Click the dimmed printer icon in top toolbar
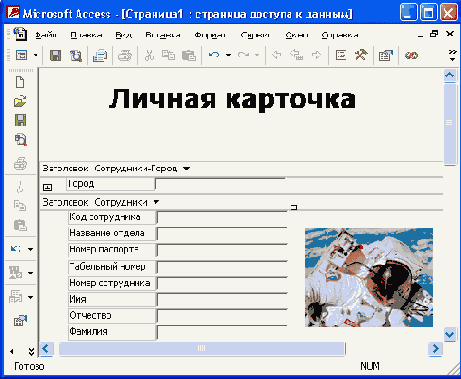Viewport: 461px width, 379px height. (125, 55)
